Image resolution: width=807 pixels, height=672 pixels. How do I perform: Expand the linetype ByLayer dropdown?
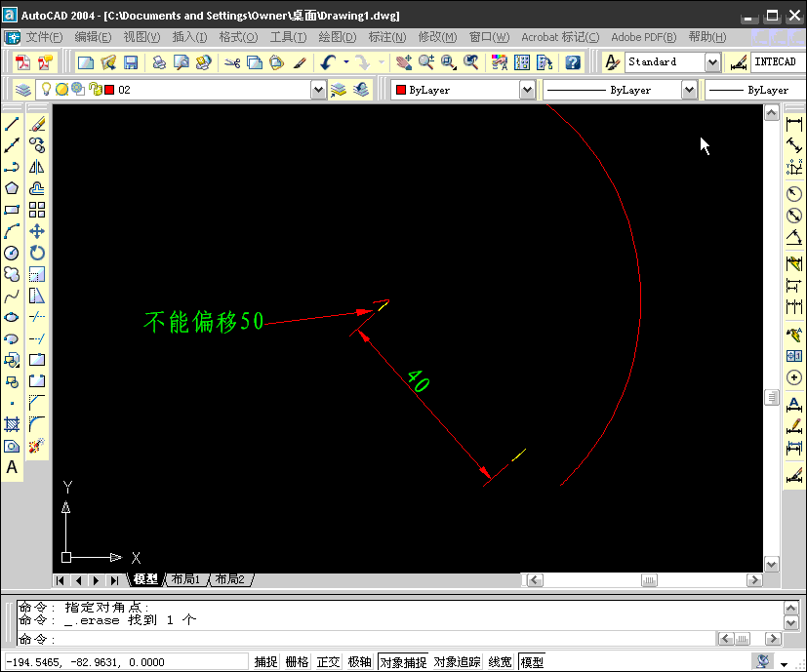click(x=690, y=89)
